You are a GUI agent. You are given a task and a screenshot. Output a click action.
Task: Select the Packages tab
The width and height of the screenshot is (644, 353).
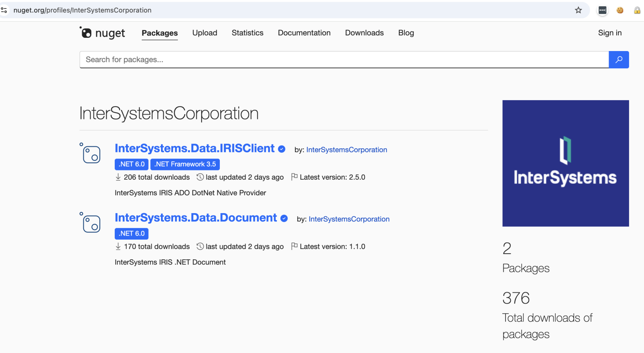tap(160, 33)
